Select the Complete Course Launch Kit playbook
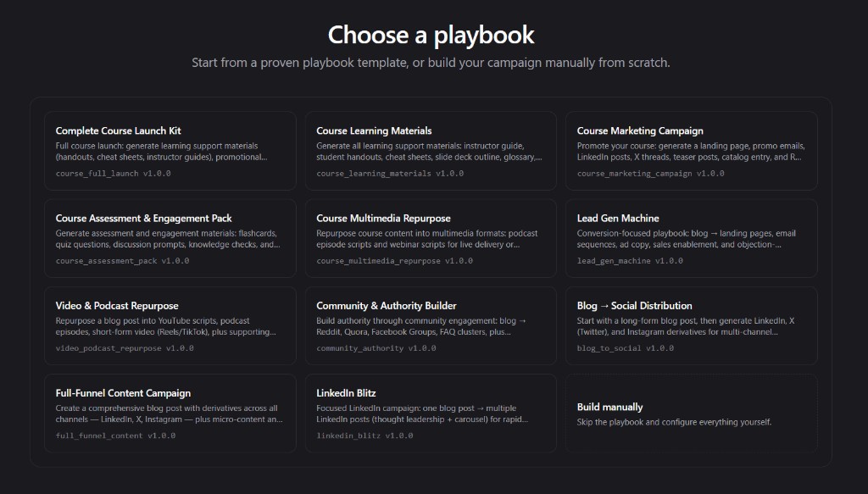 click(x=170, y=151)
